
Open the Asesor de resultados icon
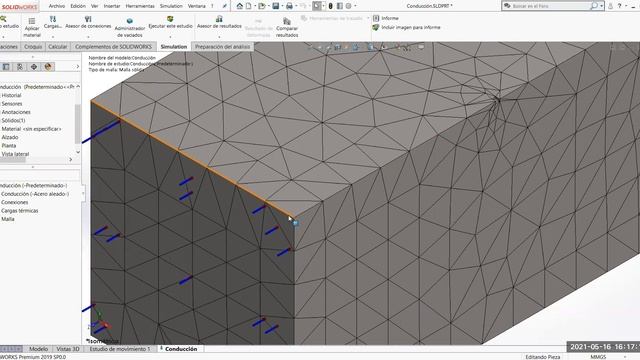point(219,19)
